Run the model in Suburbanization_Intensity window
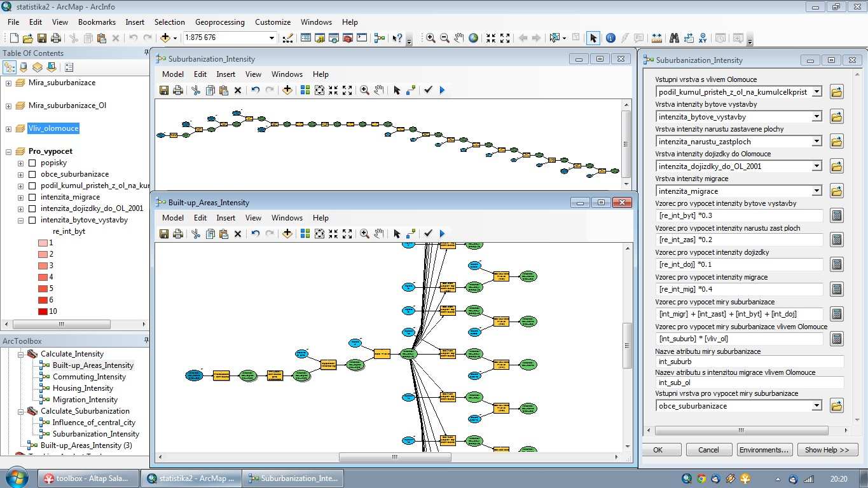Screen dimensions: 868x488 click(x=443, y=90)
